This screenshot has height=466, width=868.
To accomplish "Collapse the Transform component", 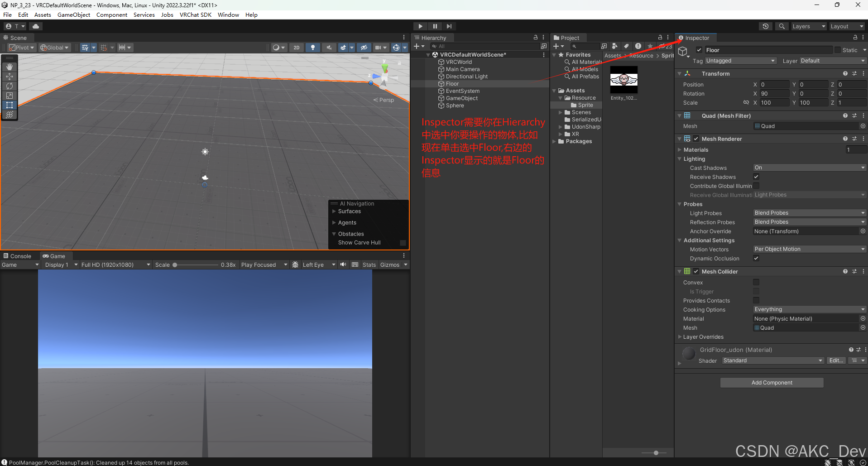I will click(x=680, y=73).
